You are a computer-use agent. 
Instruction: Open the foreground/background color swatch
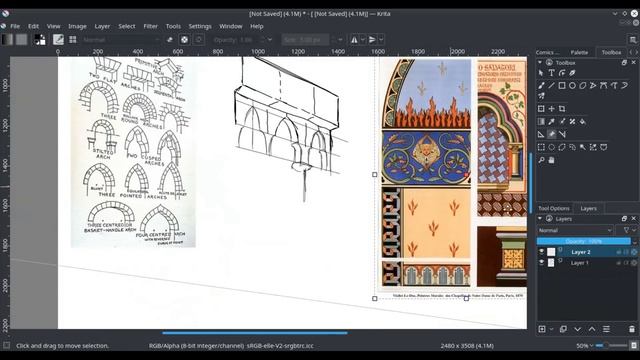(x=40, y=40)
